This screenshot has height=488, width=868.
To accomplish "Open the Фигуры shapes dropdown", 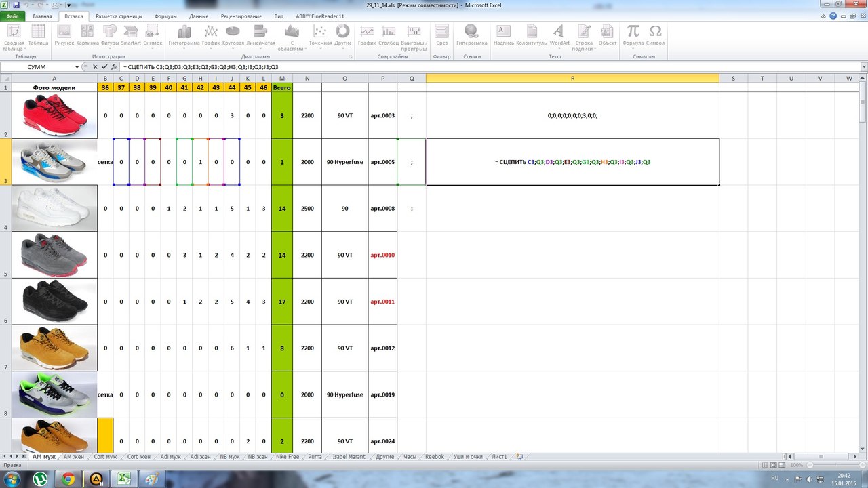I will pos(110,35).
